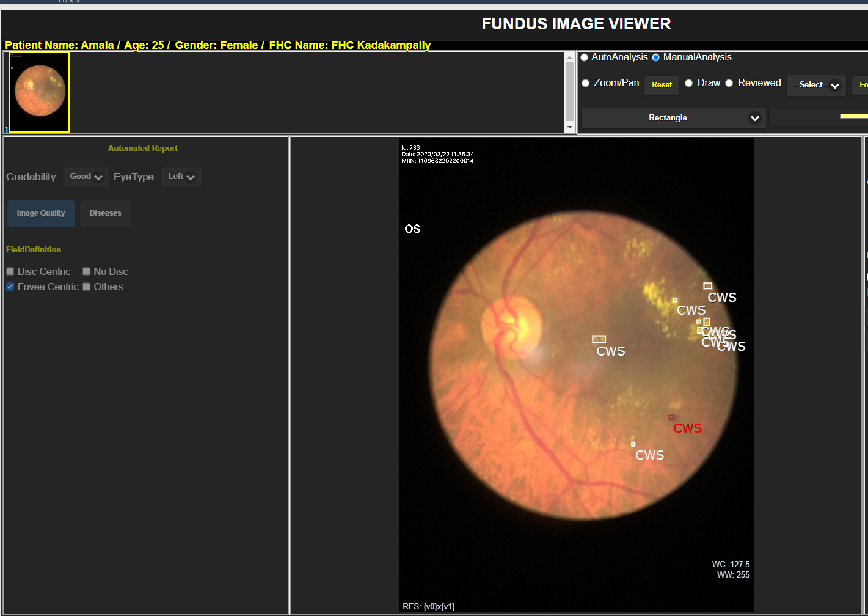The width and height of the screenshot is (868, 616).
Task: Open the Gradability dropdown showing Good
Action: (86, 177)
